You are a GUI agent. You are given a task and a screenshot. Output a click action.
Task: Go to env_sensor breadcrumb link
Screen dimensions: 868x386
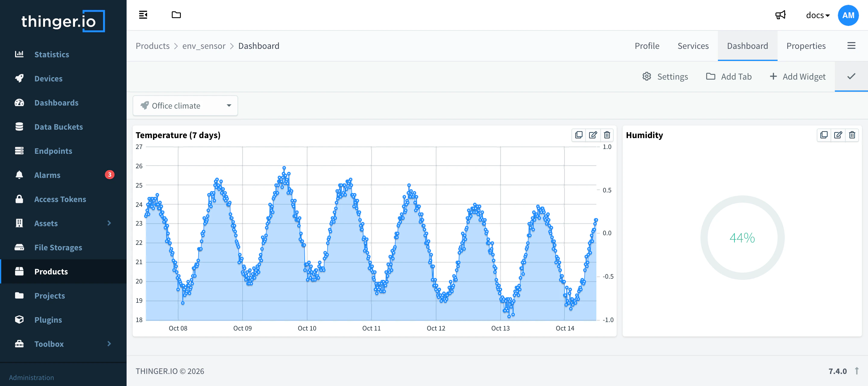204,46
